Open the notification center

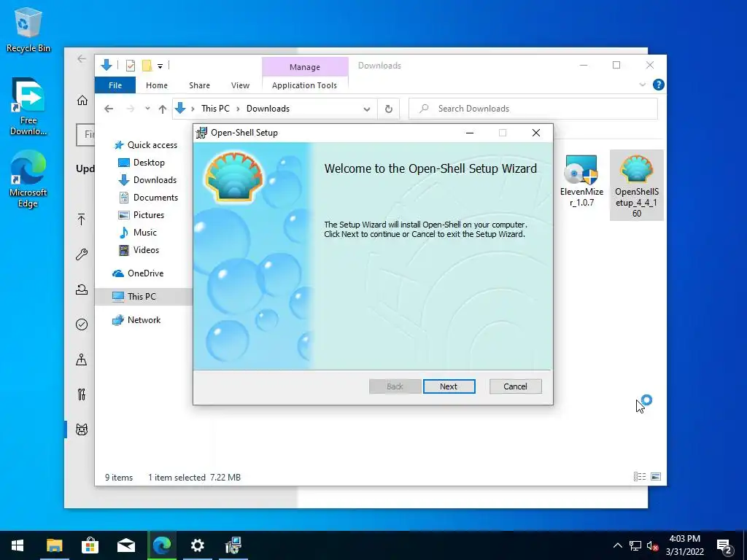[724, 545]
